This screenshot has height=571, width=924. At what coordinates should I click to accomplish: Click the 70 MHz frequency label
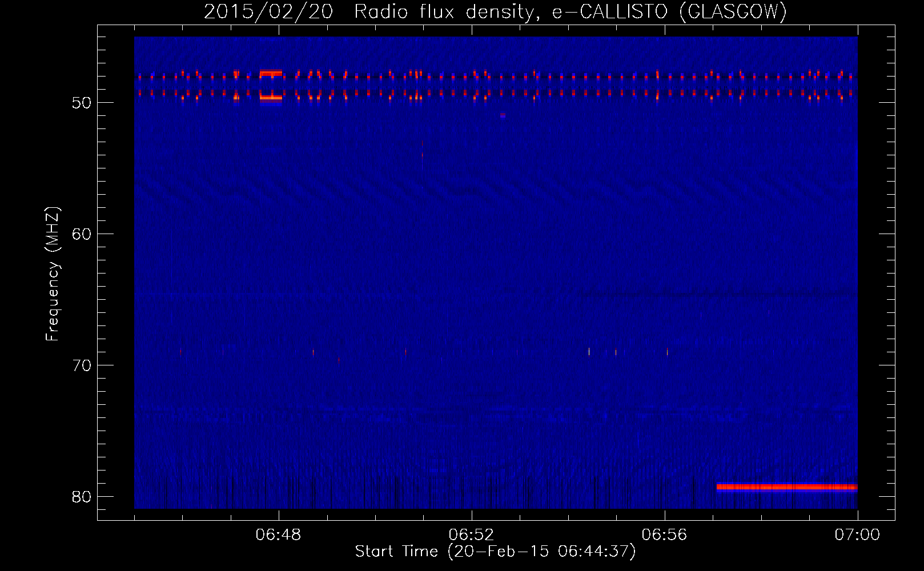(82, 365)
